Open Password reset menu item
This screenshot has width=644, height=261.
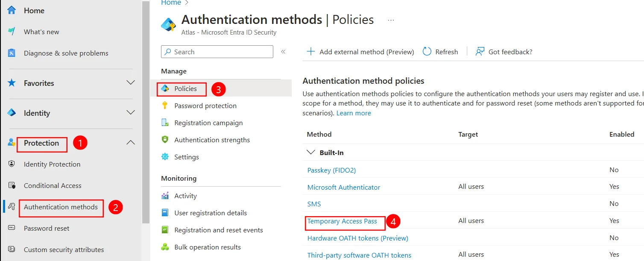(x=47, y=228)
